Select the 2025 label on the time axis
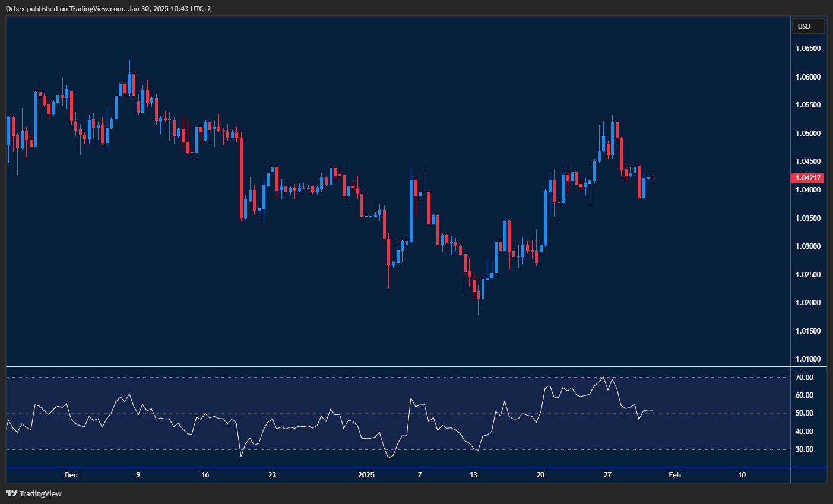833x504 pixels. coord(365,475)
